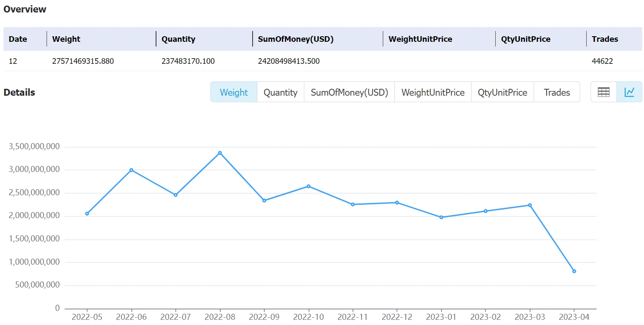644x325 pixels.
Task: Switch to the Quantity tab
Action: [281, 92]
